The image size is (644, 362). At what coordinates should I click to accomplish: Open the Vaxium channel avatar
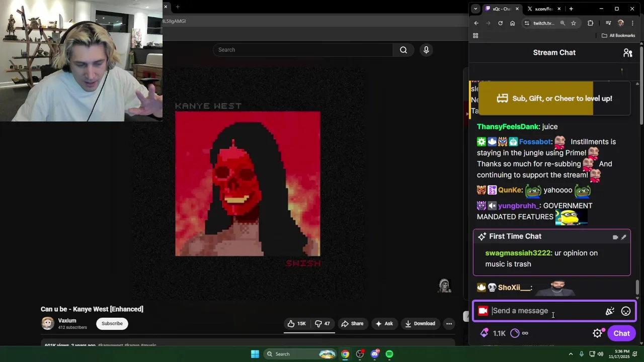48,323
